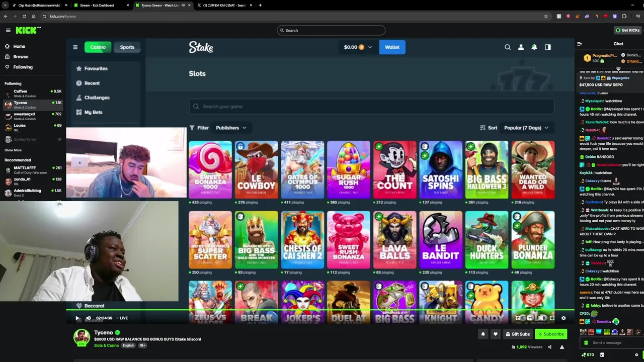Open Recent in the Stake sidebar
This screenshot has width=644, height=362.
coord(88,83)
